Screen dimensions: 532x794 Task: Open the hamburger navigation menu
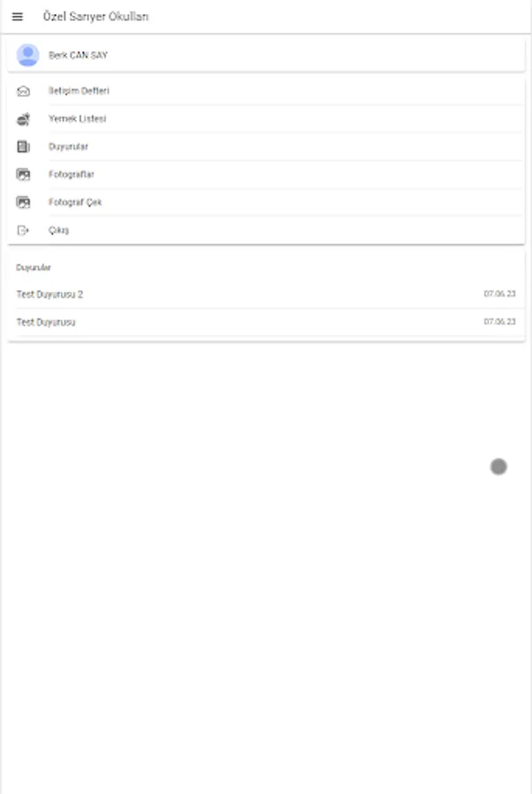18,17
